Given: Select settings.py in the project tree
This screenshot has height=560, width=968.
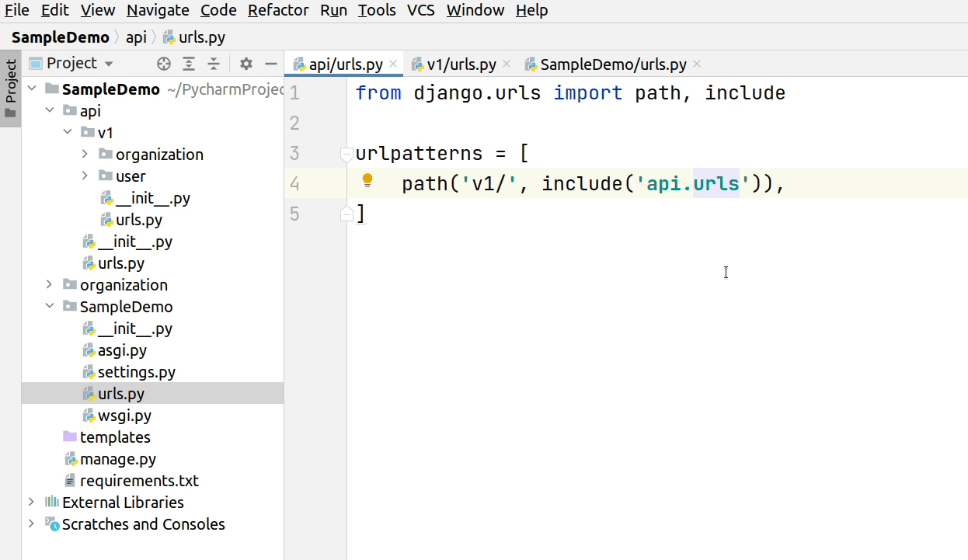Looking at the screenshot, I should tap(136, 372).
